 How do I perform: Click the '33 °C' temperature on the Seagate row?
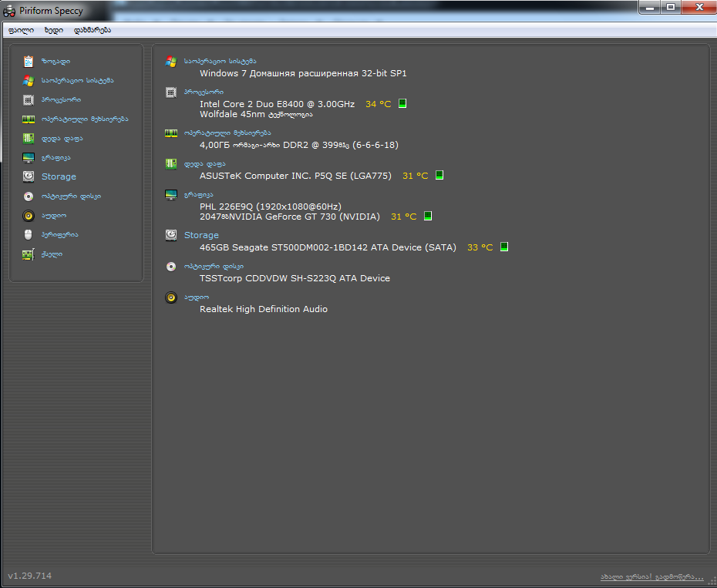click(480, 247)
